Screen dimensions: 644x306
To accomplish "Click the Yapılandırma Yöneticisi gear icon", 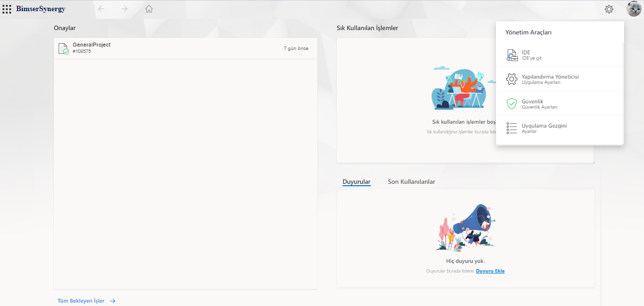I will 512,79.
